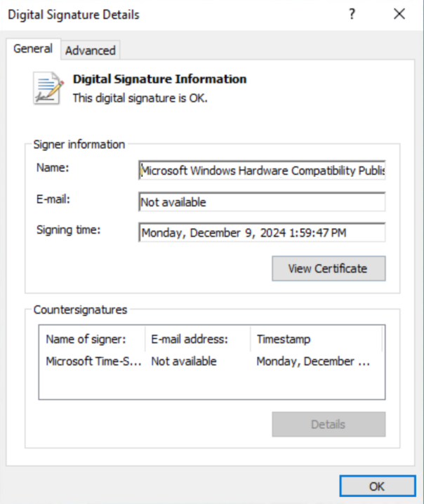This screenshot has height=504, width=424.
Task: Click the E-mail address column header
Action: (198, 339)
